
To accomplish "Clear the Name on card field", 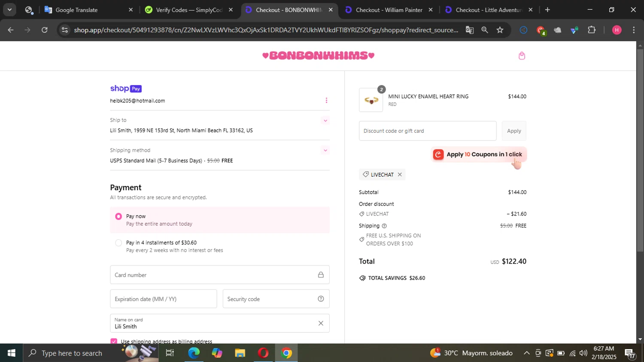I will (321, 323).
